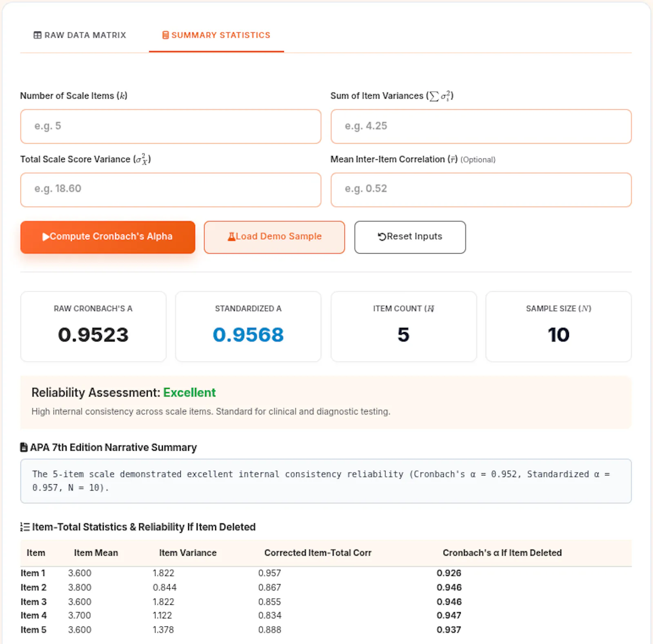Click the APA narrative summary text box

pyautogui.click(x=326, y=481)
